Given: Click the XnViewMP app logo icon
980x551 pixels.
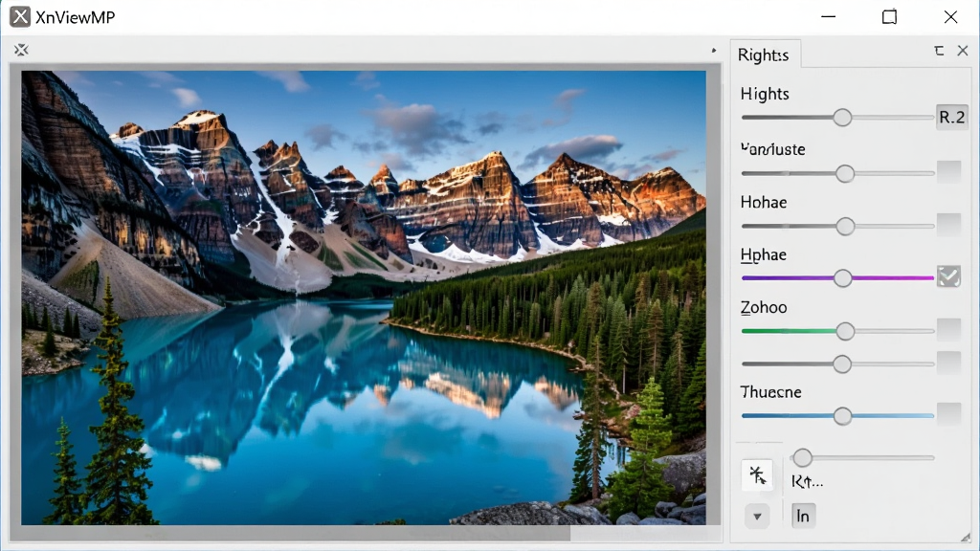Looking at the screenshot, I should tap(20, 17).
